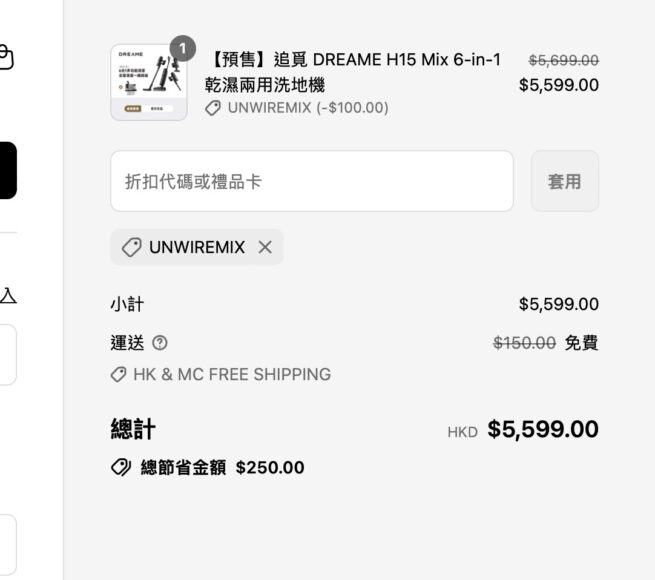Remove the UNWIREMIX discount code
The width and height of the screenshot is (655, 580).
click(265, 248)
